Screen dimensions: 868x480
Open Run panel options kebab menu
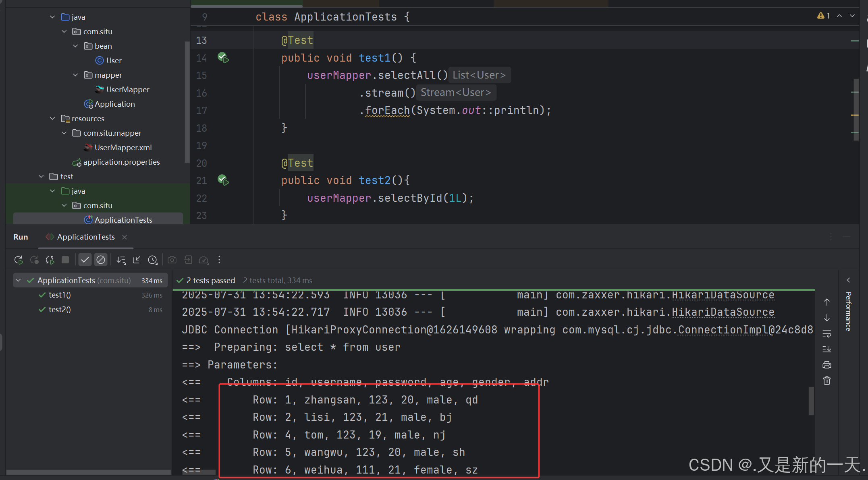coord(831,237)
